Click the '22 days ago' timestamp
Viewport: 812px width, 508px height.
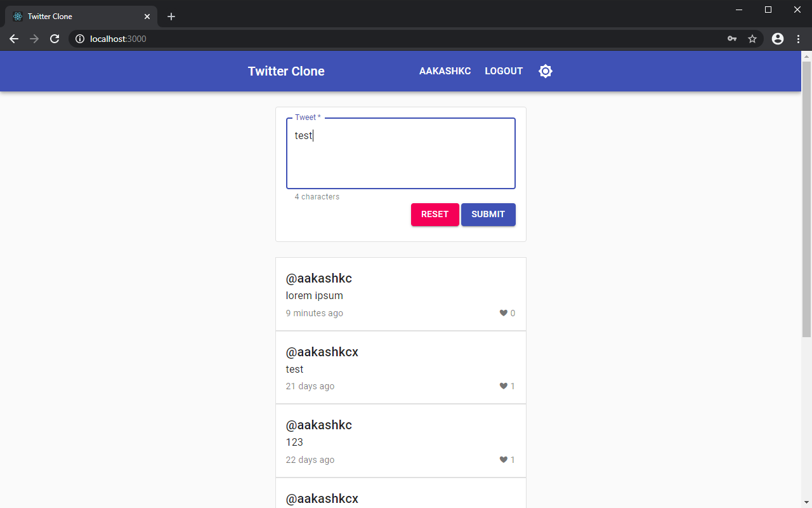[x=310, y=460]
